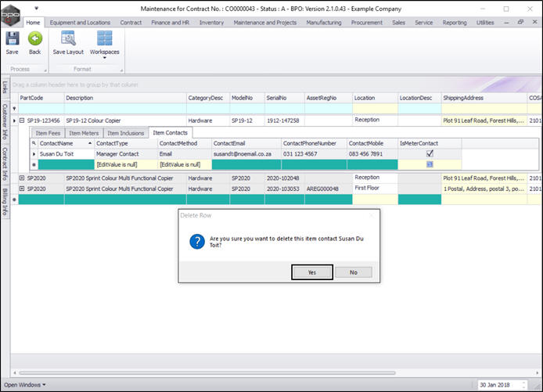This screenshot has width=543, height=392.
Task: Open the Reporting ribbon tab
Action: pos(455,23)
